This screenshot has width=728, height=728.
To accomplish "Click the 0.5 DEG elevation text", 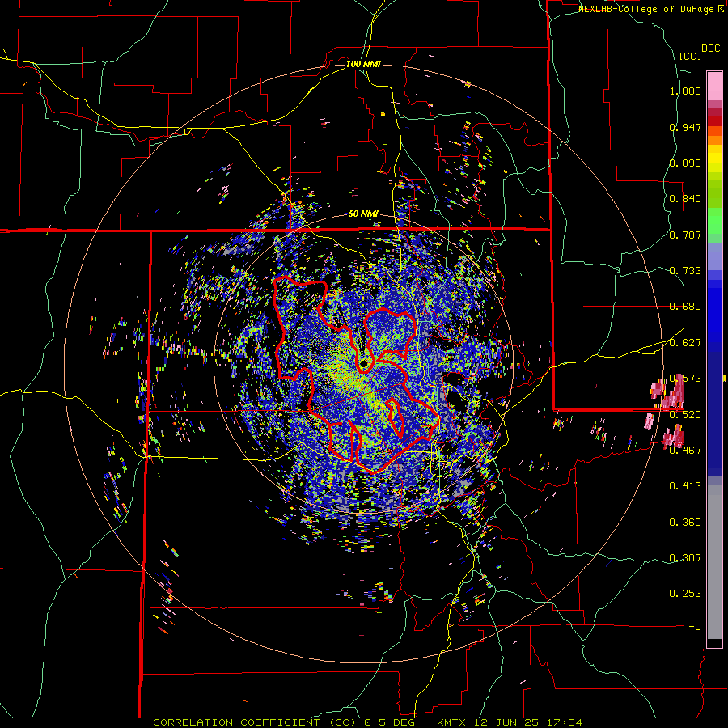I will coord(390,722).
